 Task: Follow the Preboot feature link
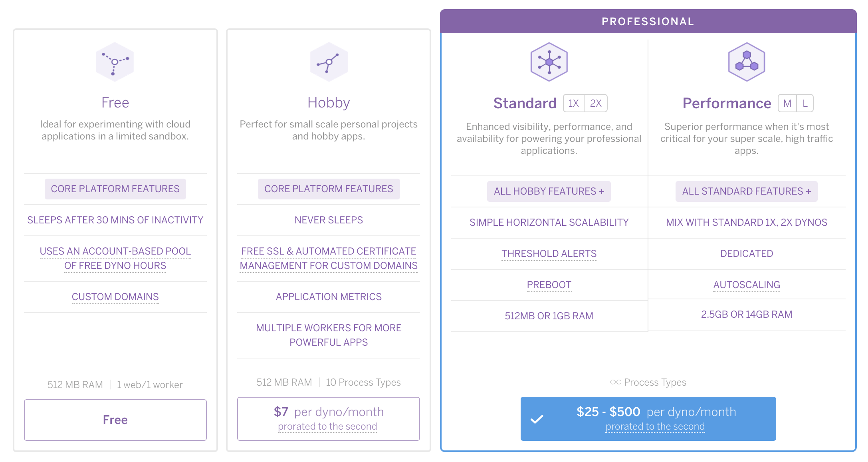point(549,285)
